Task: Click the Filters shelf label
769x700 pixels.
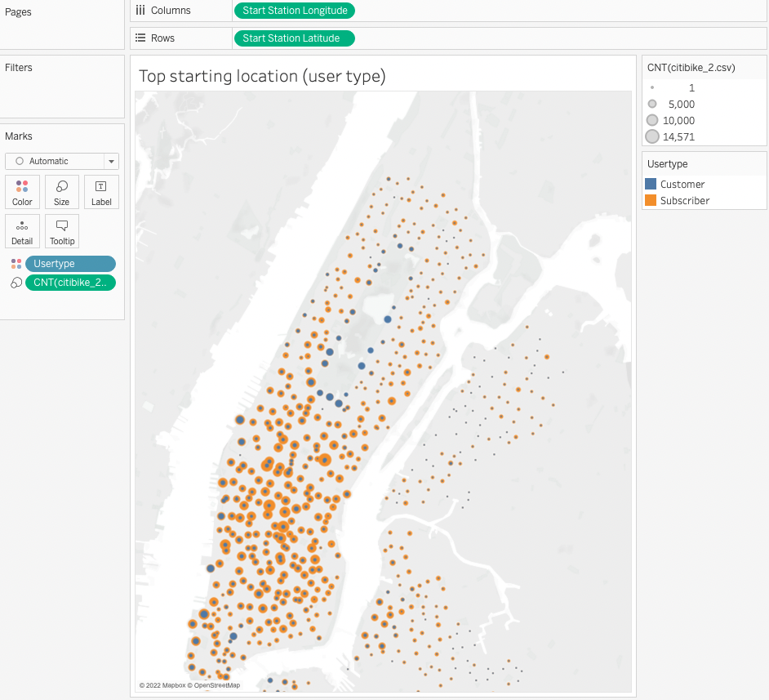Action: [19, 68]
